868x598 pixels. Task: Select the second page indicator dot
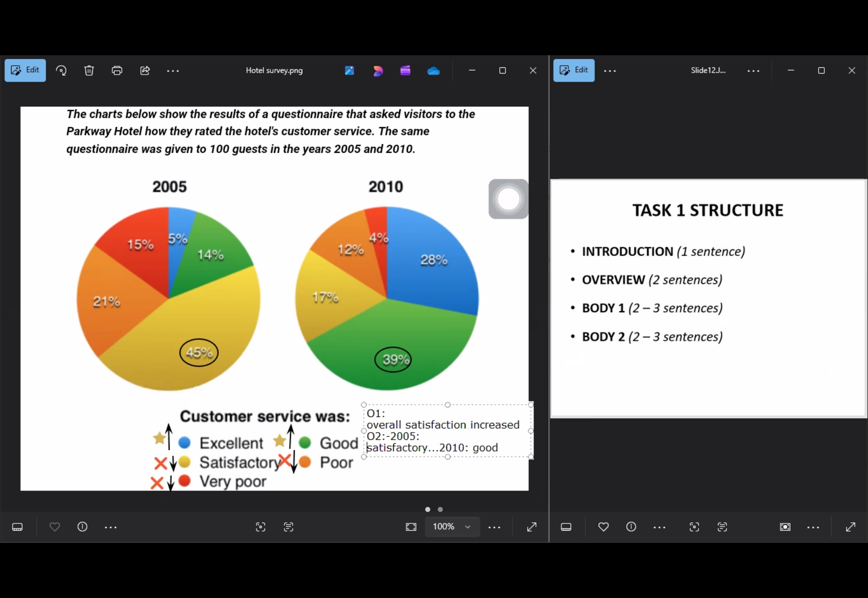pyautogui.click(x=440, y=509)
